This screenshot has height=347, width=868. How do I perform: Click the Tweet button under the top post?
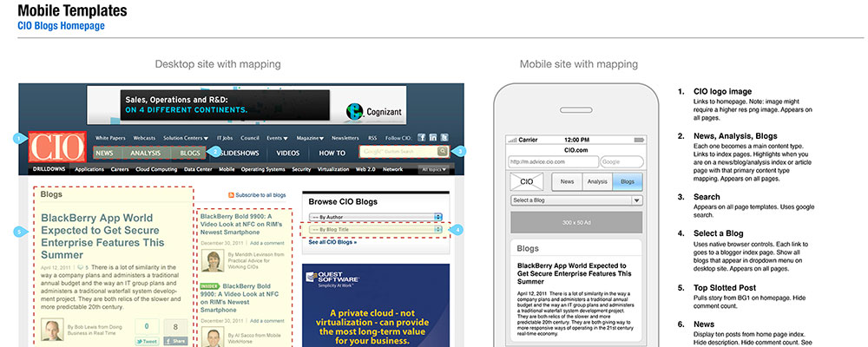[x=147, y=342]
